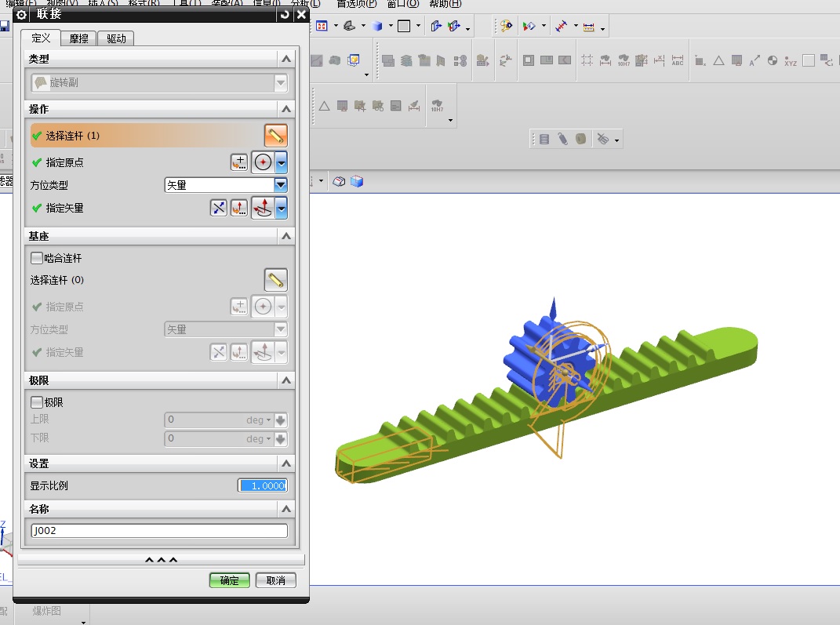Screen dimensions: 840x625
Task: Click the point type circle icon for 指定原点
Action: tap(263, 162)
